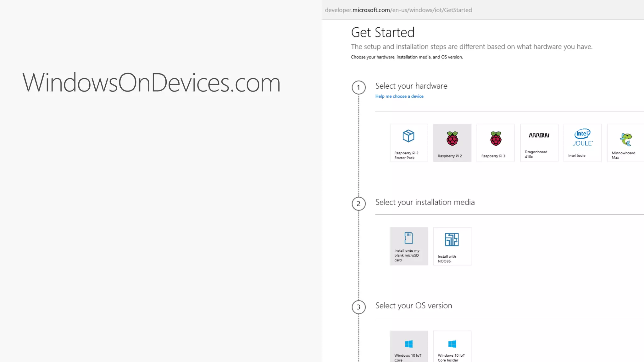This screenshot has height=362, width=644.
Task: Choose Install onto my blank microSD card
Action: tap(409, 246)
